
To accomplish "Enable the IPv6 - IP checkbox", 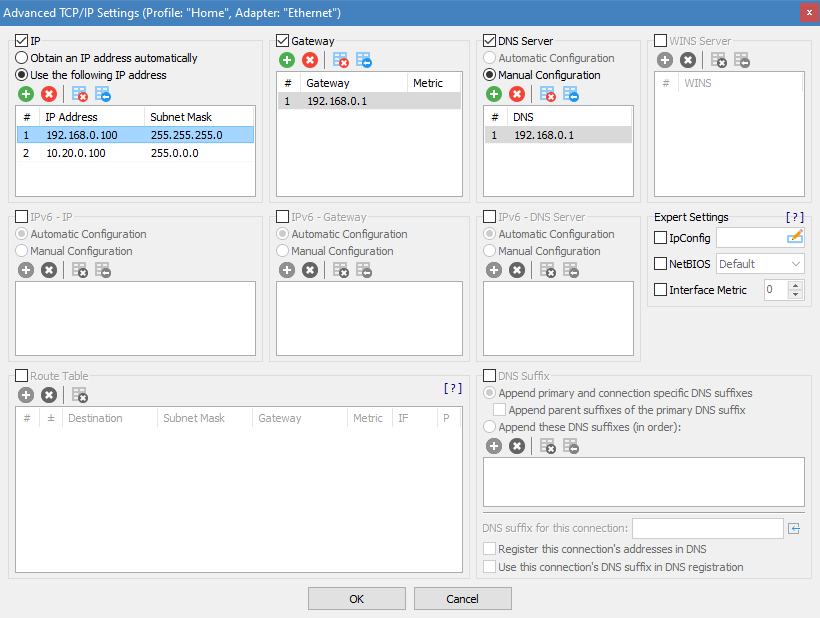I will 21,216.
